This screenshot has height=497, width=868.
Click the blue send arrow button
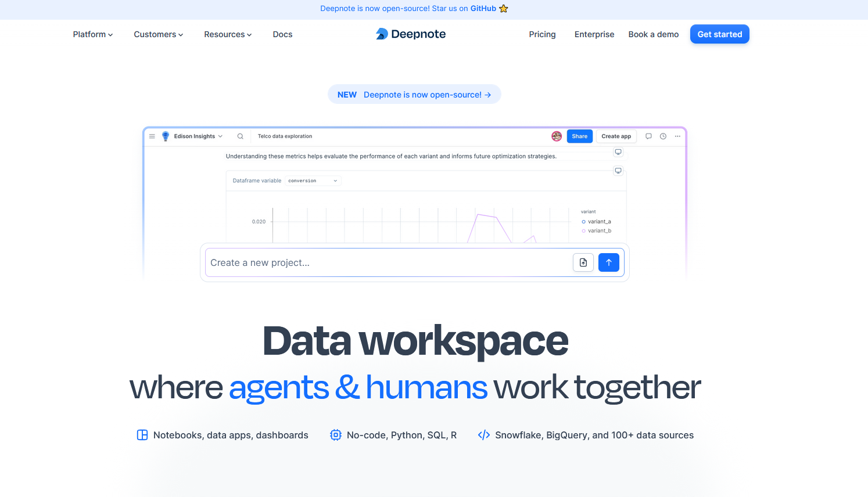(608, 262)
